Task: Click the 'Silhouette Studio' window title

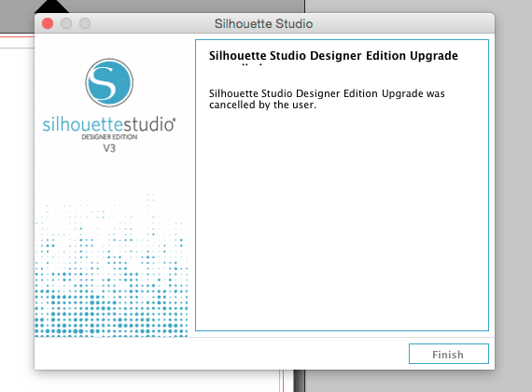Action: pos(263,23)
